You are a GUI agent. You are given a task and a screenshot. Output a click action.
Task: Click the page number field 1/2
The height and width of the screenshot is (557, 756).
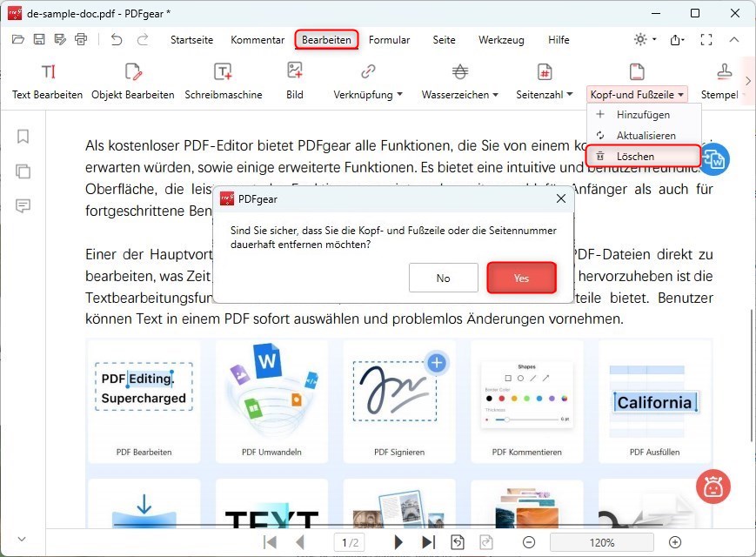point(350,542)
